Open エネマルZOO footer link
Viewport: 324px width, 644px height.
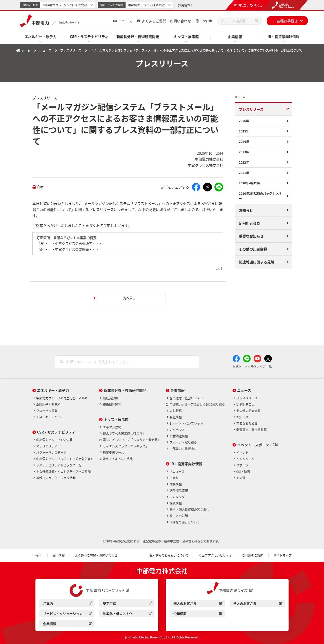(x=112, y=427)
